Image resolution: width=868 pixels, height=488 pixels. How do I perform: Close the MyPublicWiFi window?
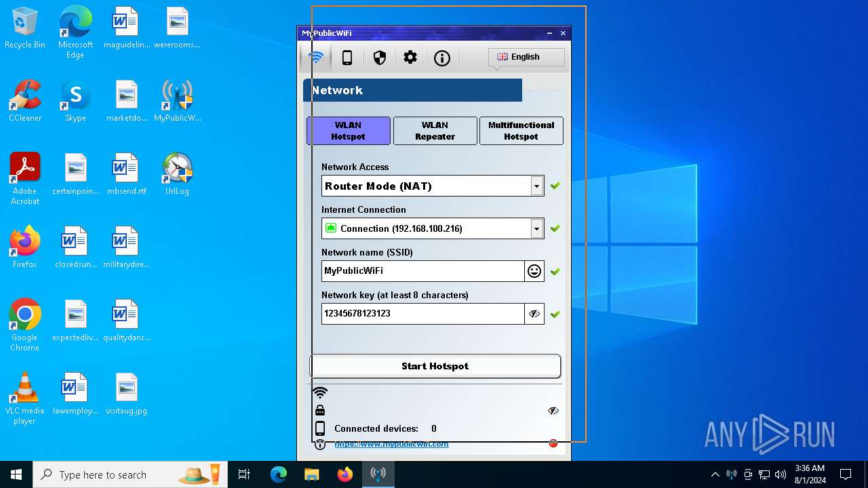pos(563,33)
